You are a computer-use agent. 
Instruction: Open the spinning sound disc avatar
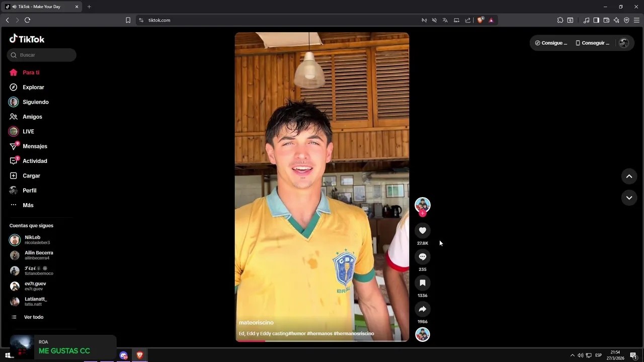tap(423, 334)
